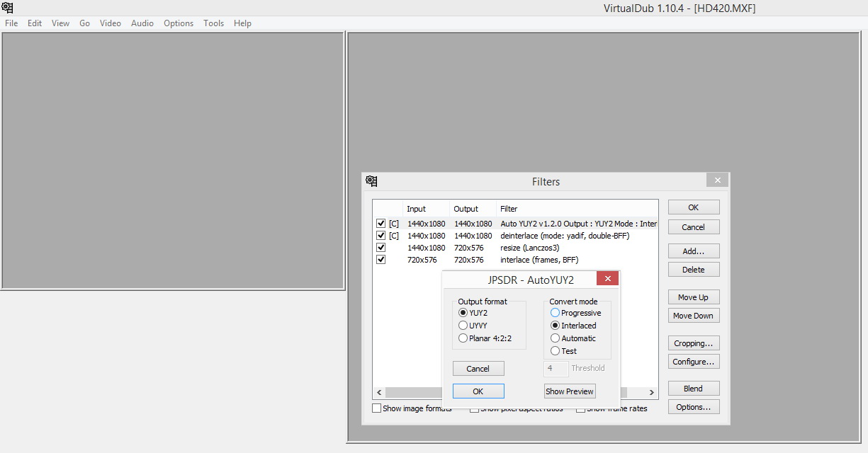This screenshot has width=868, height=453.
Task: Select Planar 4:2:2 output format
Action: (485, 338)
